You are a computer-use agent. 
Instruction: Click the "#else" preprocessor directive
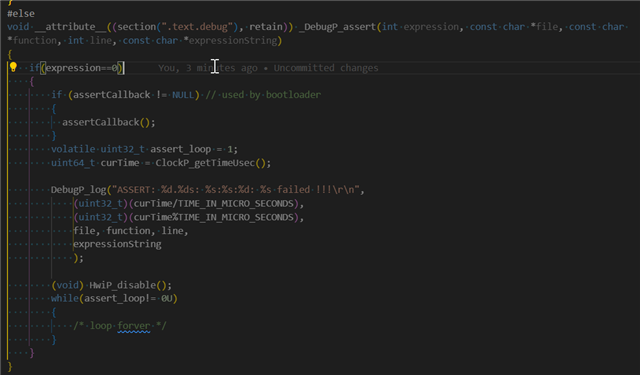(x=21, y=13)
